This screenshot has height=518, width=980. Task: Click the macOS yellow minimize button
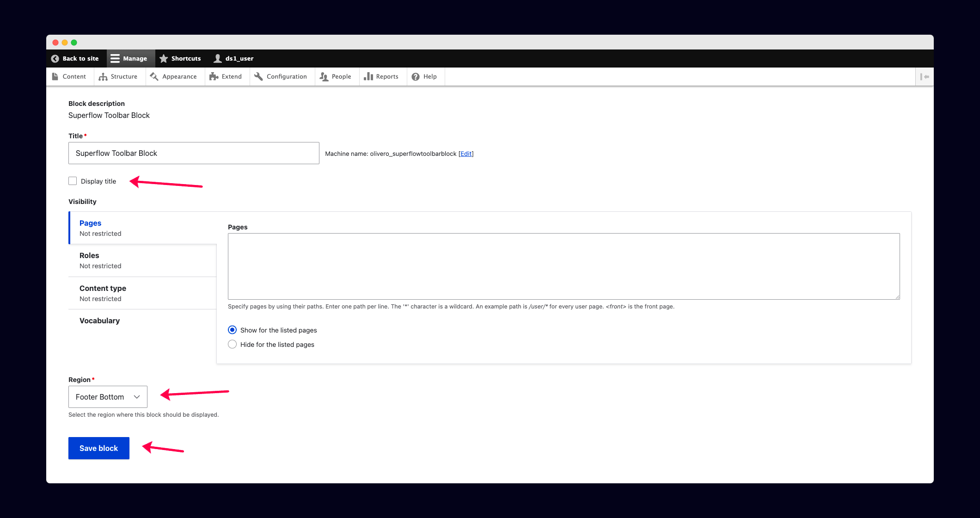click(x=65, y=43)
